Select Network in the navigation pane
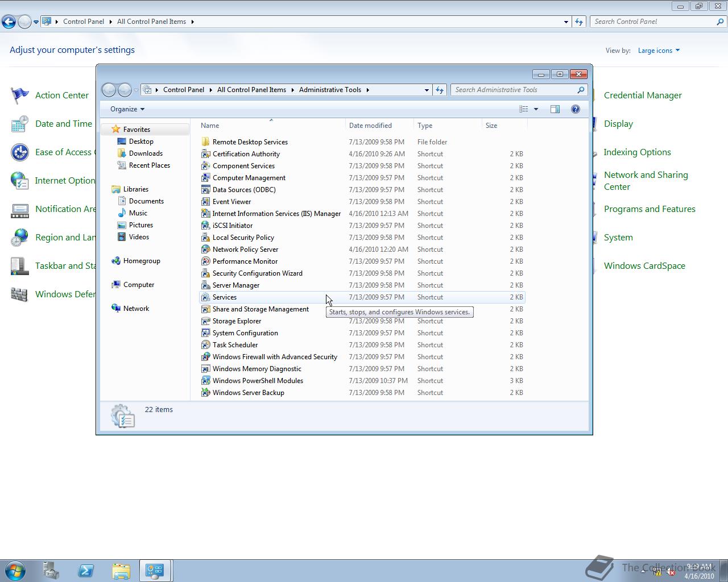 [136, 309]
